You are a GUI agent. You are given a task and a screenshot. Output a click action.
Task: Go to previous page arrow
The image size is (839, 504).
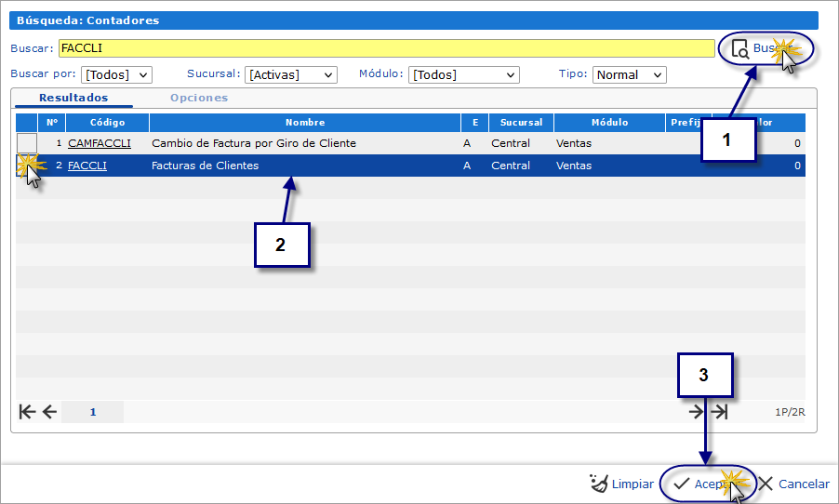(49, 412)
